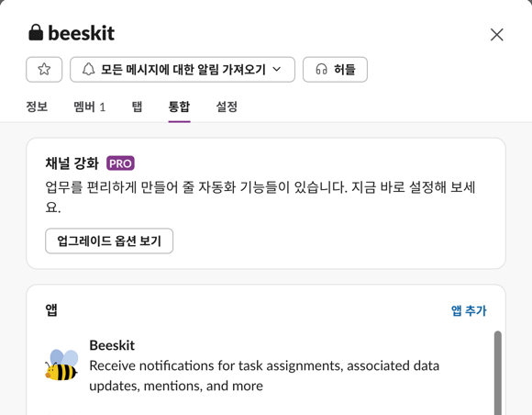Click the 업그레이드 옵션 보기 button

tap(109, 241)
